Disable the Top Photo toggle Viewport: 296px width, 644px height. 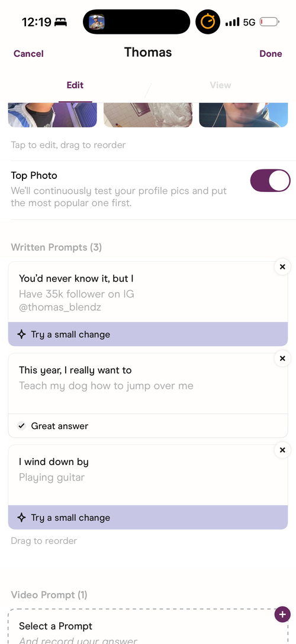click(x=270, y=181)
